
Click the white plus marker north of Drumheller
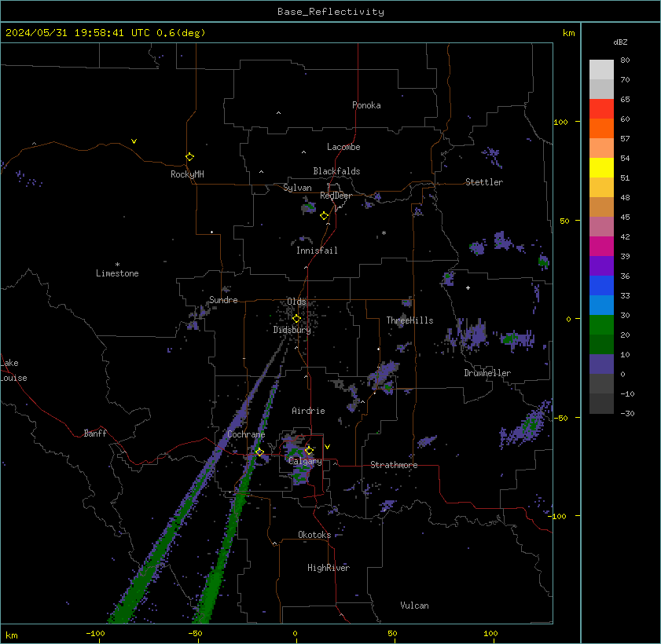click(x=468, y=287)
